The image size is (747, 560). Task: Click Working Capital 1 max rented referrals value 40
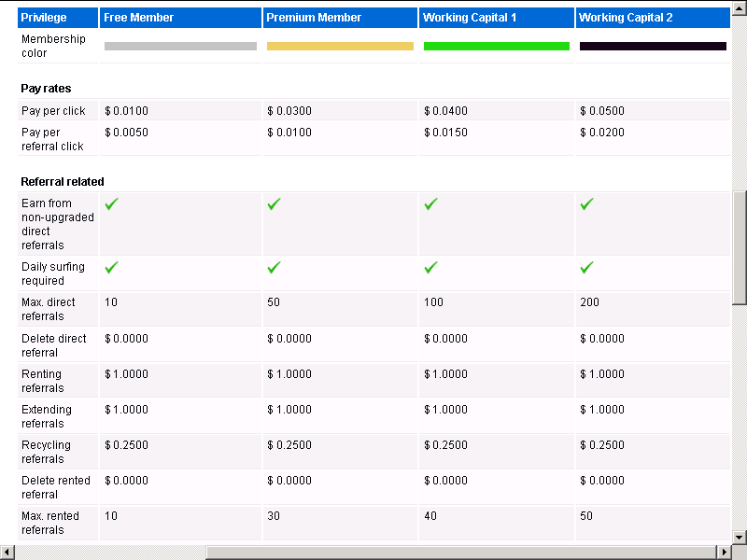[x=430, y=516]
